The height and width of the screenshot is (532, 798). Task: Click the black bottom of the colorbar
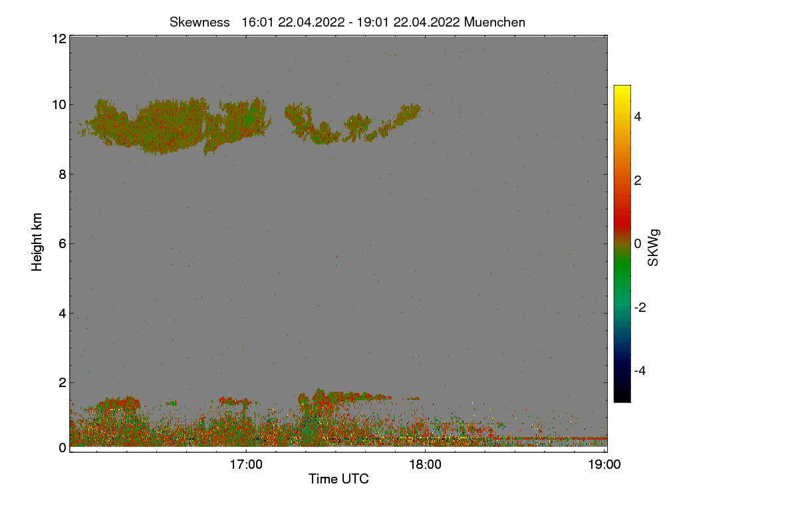point(622,396)
